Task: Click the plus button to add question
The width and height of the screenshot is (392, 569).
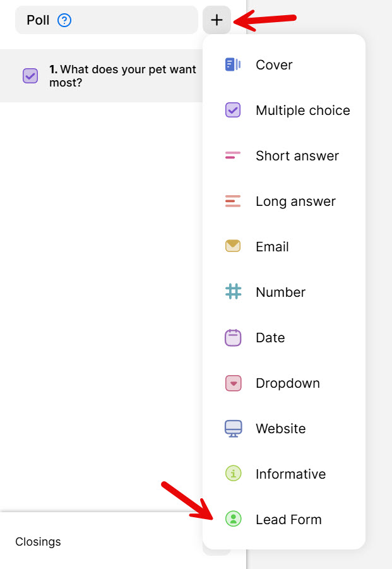Action: coord(217,20)
